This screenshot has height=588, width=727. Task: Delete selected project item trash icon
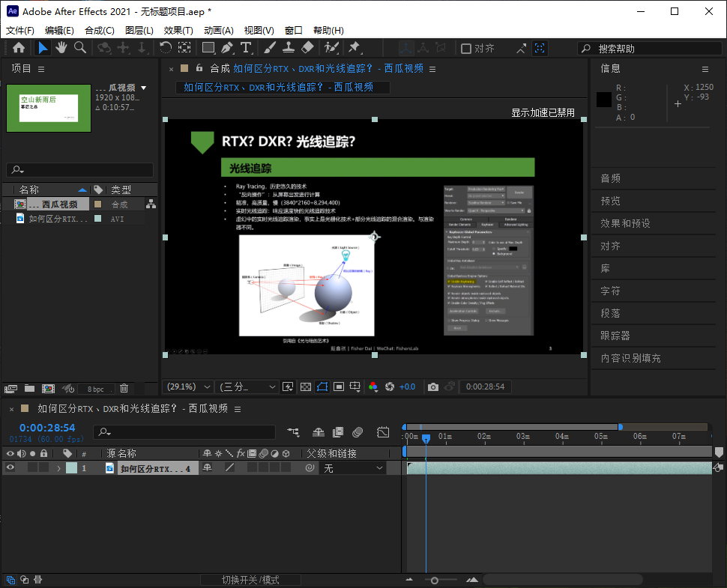124,388
